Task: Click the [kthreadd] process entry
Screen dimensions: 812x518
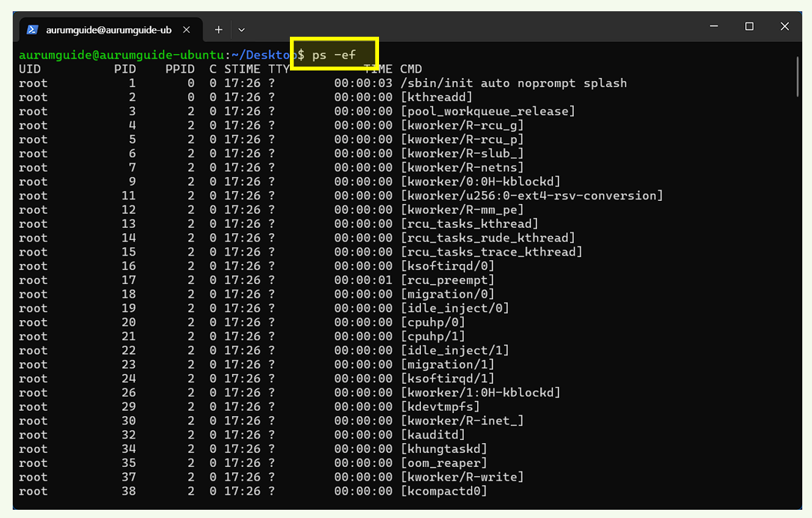Action: click(x=437, y=97)
